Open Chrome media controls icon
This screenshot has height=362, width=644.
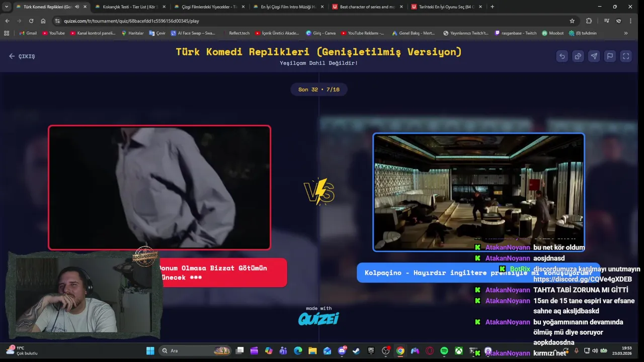pyautogui.click(x=607, y=21)
